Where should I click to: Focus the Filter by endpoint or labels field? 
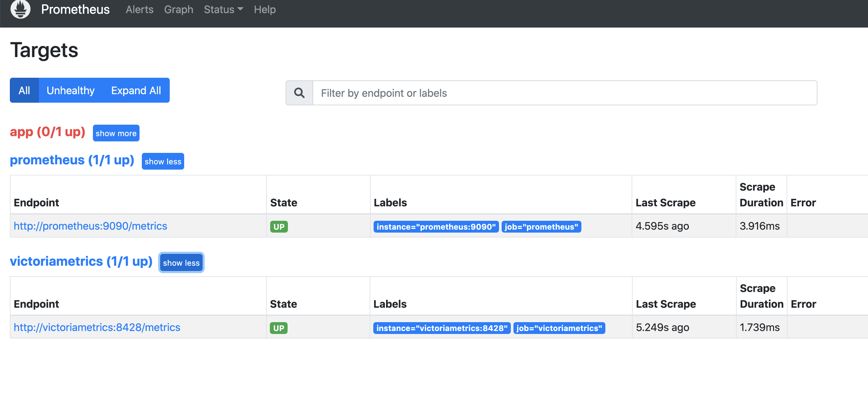(565, 93)
